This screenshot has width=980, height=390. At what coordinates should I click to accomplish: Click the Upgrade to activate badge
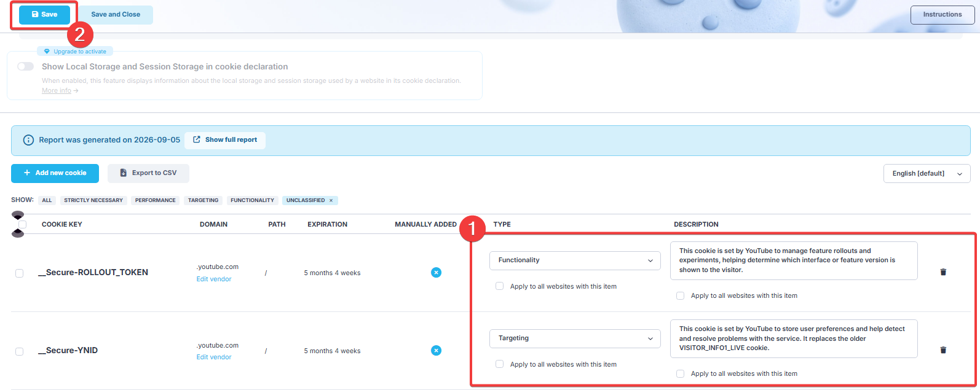pos(75,52)
